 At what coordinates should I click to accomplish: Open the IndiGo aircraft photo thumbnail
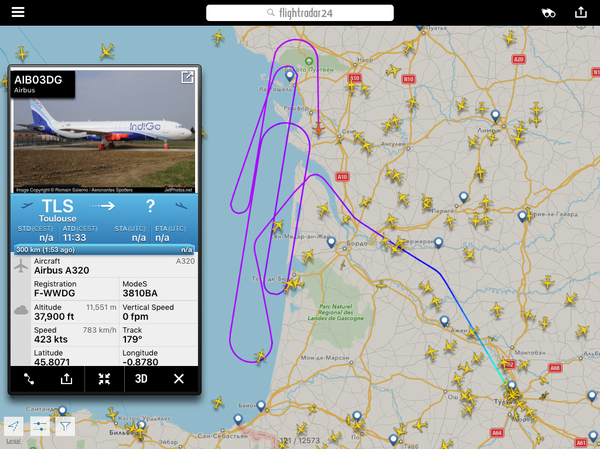[x=104, y=131]
